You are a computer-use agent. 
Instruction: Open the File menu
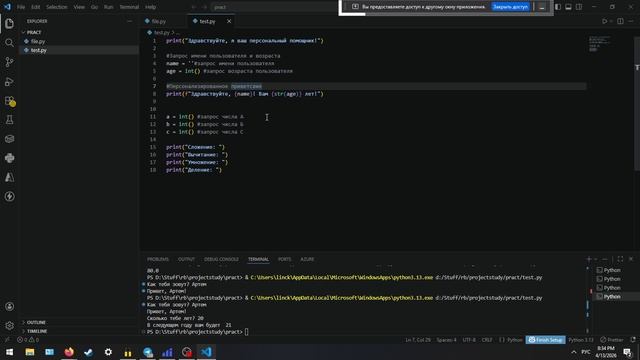tap(21, 7)
